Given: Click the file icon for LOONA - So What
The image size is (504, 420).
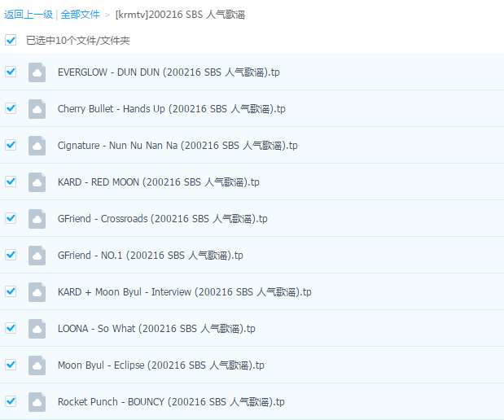Looking at the screenshot, I should [37, 329].
